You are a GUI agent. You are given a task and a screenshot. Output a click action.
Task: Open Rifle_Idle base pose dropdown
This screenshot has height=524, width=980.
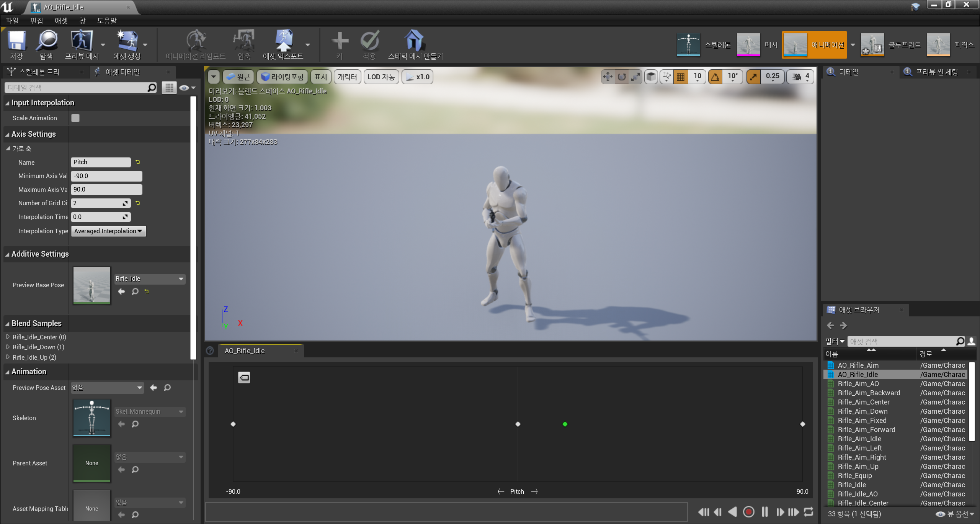point(150,279)
